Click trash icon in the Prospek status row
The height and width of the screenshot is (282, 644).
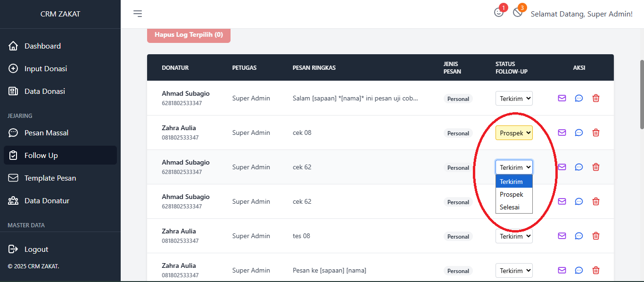596,133
